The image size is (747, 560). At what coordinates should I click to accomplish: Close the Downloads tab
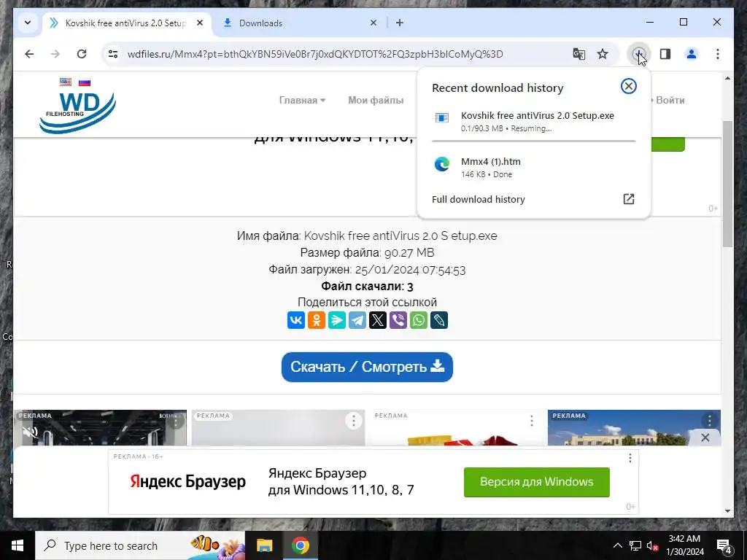[x=373, y=23]
